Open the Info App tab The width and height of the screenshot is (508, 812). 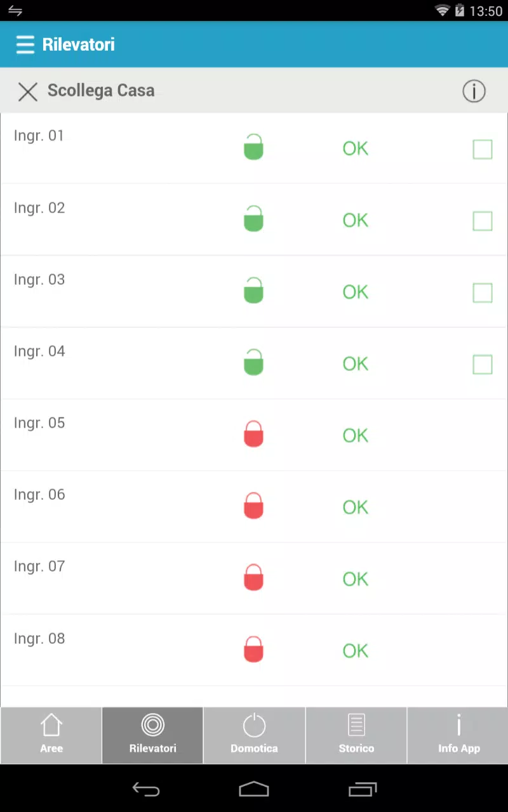click(x=458, y=735)
